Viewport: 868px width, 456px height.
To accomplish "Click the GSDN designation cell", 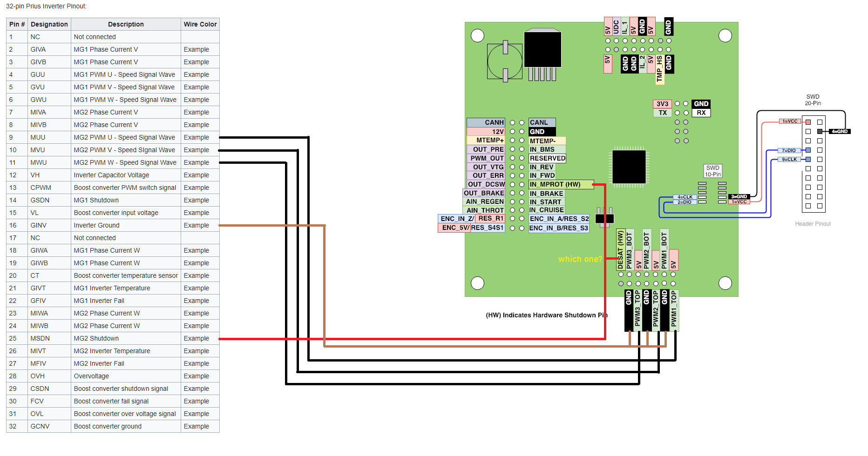I will click(49, 200).
